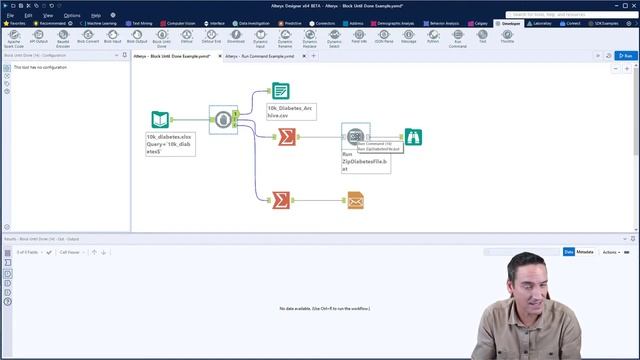Select the Dynamic Replace tool
Viewport: 640px width, 360px height.
[x=310, y=39]
